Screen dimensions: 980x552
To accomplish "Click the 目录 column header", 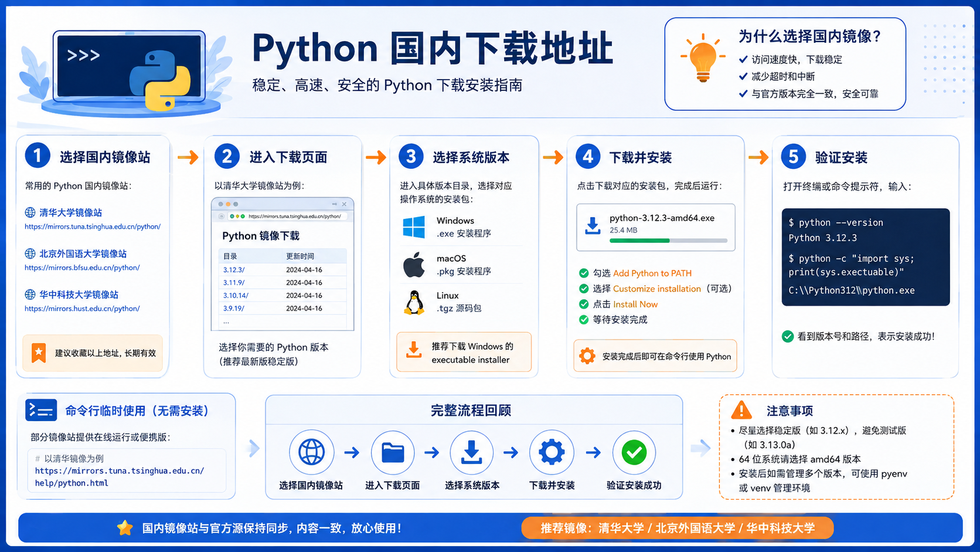I will click(230, 256).
